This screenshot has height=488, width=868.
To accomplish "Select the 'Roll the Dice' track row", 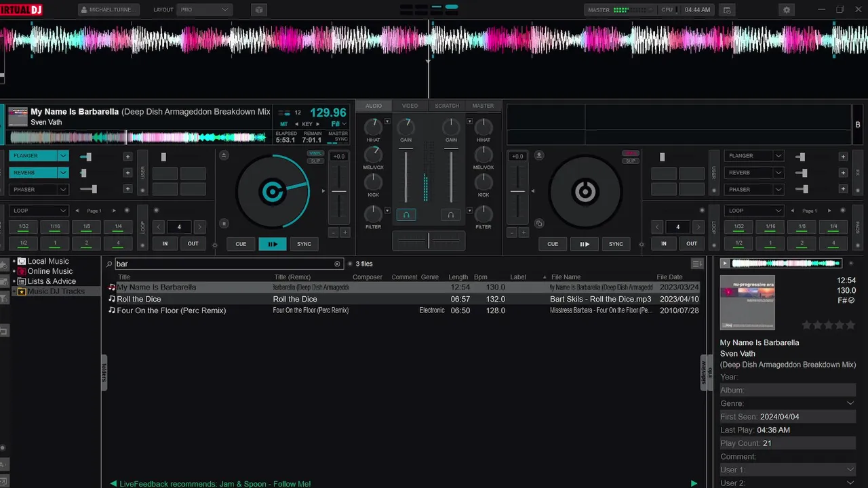I will [403, 299].
